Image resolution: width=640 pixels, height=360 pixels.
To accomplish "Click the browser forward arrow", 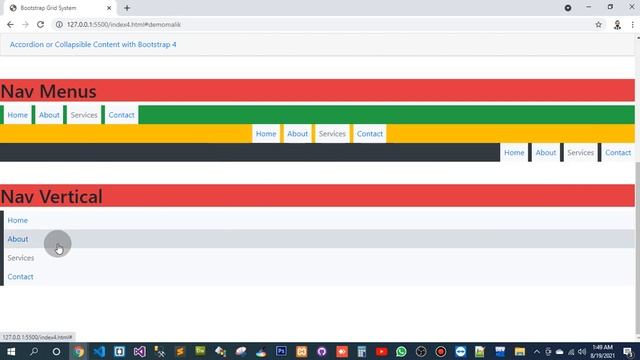I will tap(25, 24).
